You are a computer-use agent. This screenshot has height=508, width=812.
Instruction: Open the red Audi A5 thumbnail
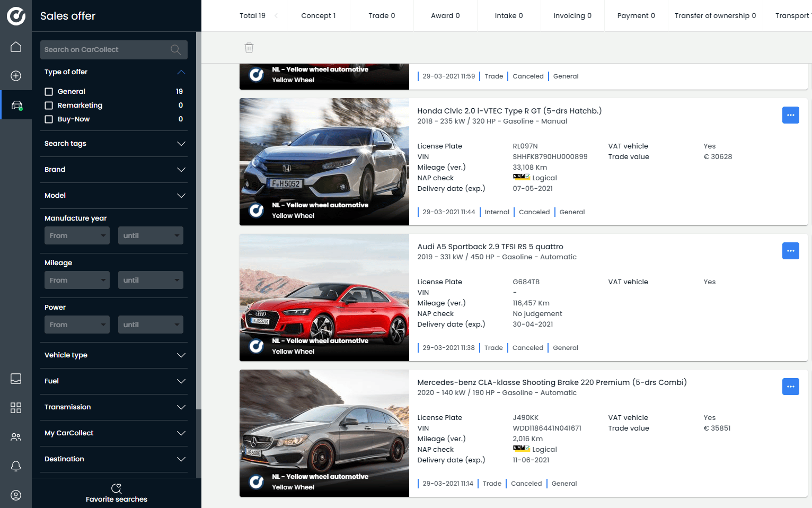tap(324, 297)
